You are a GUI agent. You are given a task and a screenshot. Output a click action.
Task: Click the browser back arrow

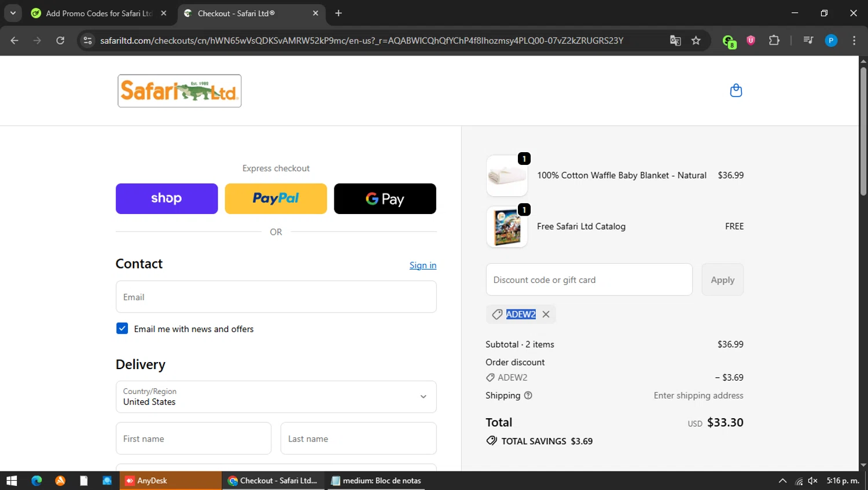(14, 40)
